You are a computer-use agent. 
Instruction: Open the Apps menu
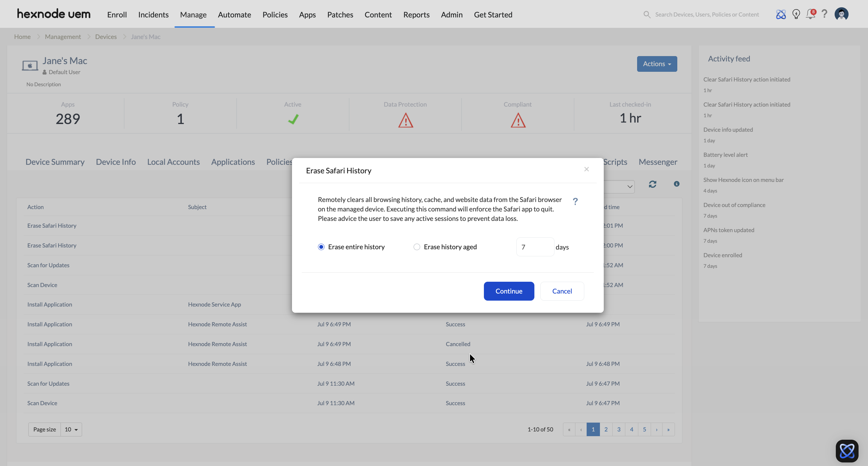pyautogui.click(x=307, y=14)
